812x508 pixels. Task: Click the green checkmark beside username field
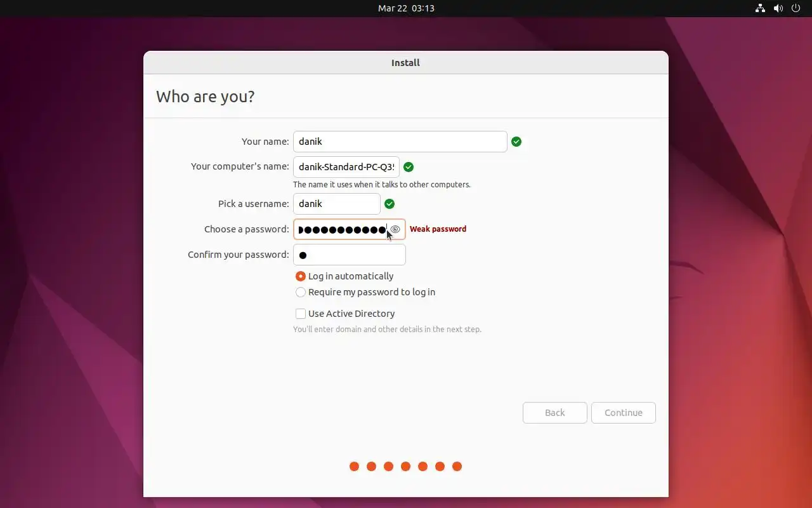[390, 204]
